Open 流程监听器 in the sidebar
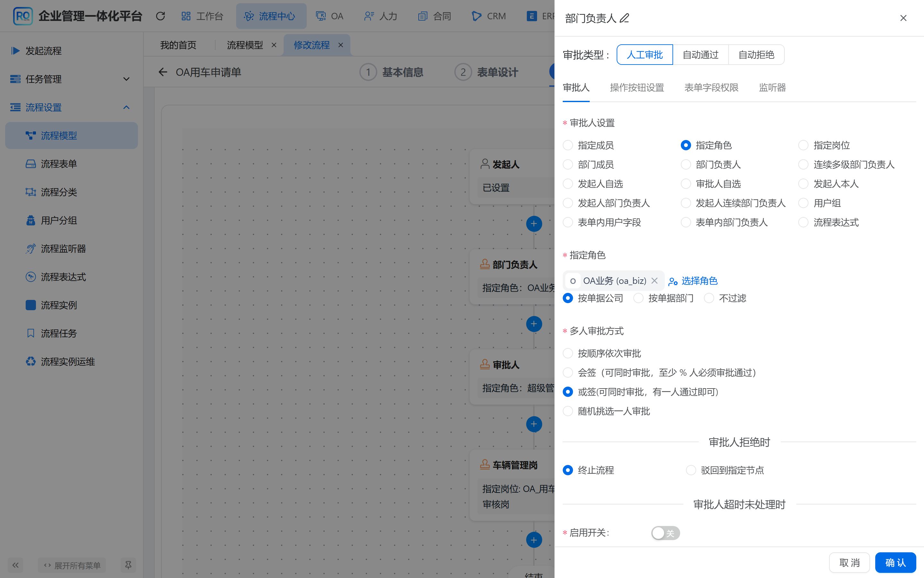 72,249
